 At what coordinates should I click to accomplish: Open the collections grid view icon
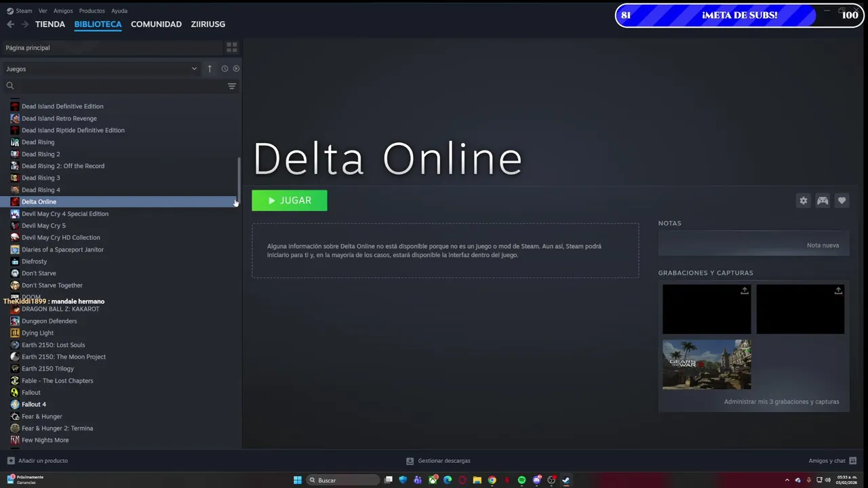coord(232,47)
